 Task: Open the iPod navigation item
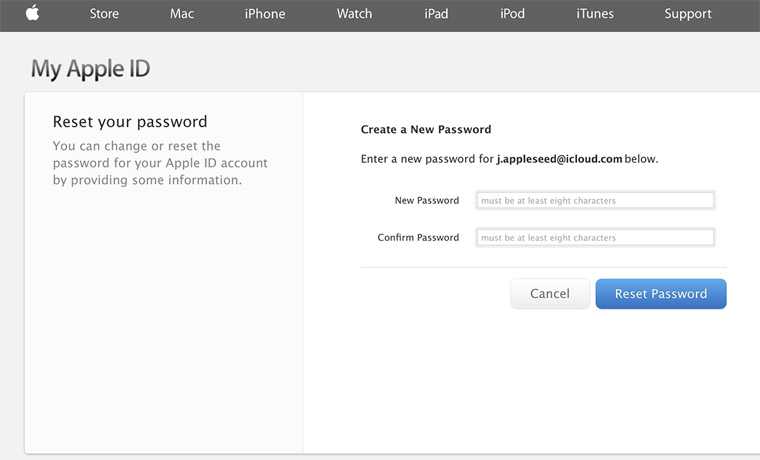[512, 14]
